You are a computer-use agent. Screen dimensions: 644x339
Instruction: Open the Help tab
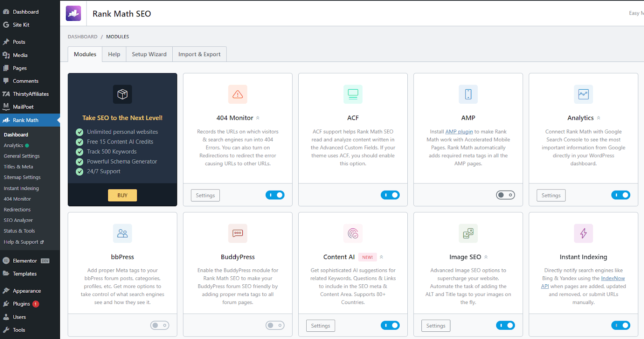coord(114,54)
